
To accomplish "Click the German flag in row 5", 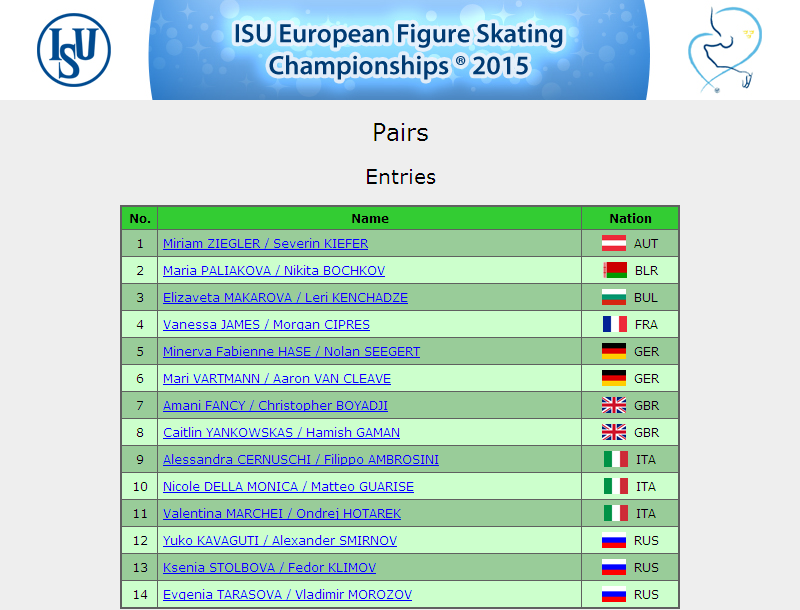I will click(614, 351).
